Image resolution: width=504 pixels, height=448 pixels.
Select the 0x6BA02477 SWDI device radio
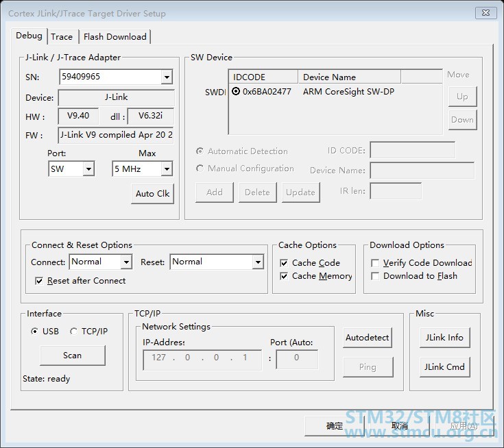click(x=236, y=92)
